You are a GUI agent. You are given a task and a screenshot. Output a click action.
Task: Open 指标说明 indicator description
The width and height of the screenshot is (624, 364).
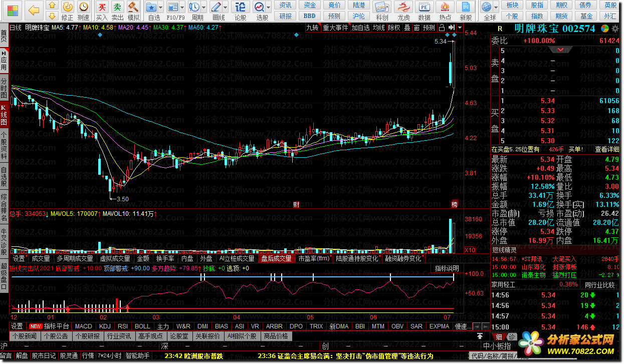click(x=447, y=268)
